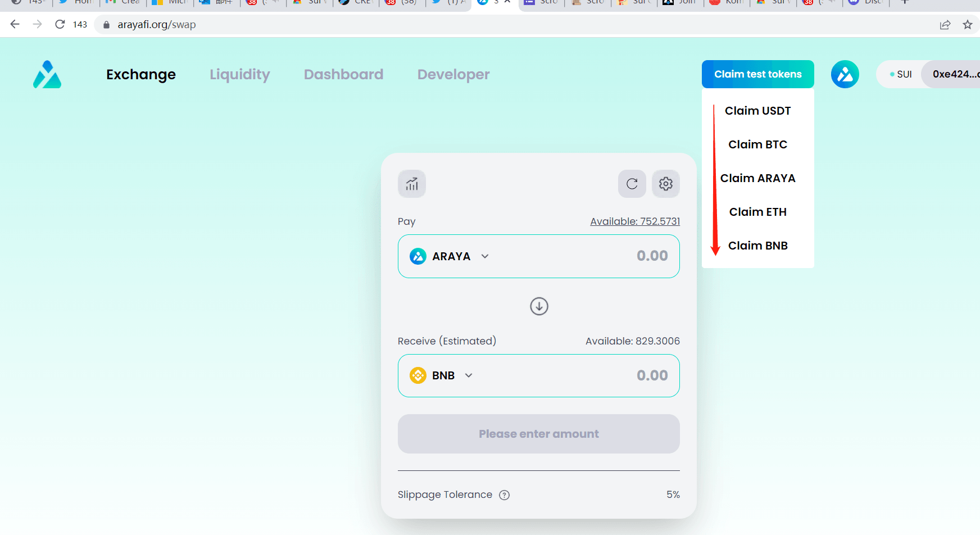
Task: Go forward with the browser forward arrow
Action: pos(37,24)
